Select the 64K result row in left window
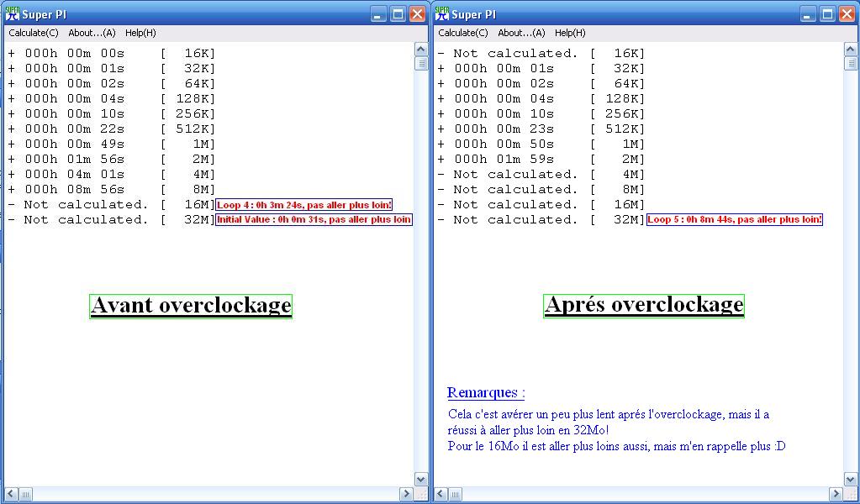The height and width of the screenshot is (504, 860). pyautogui.click(x=111, y=83)
